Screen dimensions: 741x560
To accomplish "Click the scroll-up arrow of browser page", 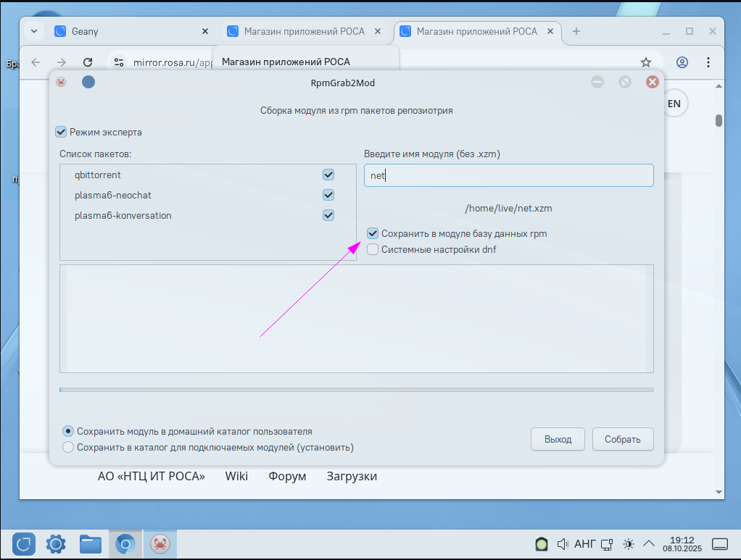I will tap(719, 86).
